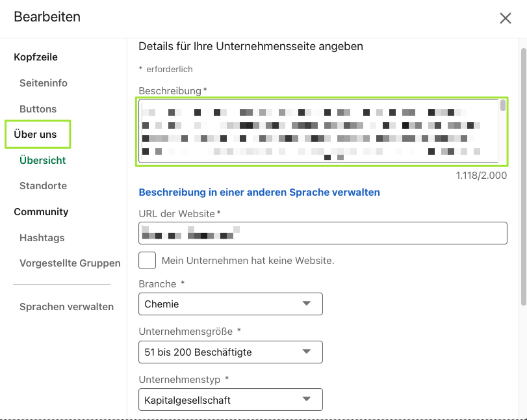Select the Über uns sidebar heading

(x=36, y=135)
